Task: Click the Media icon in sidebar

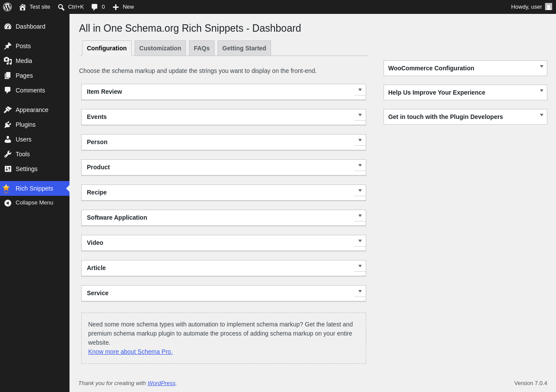Action: pyautogui.click(x=8, y=61)
